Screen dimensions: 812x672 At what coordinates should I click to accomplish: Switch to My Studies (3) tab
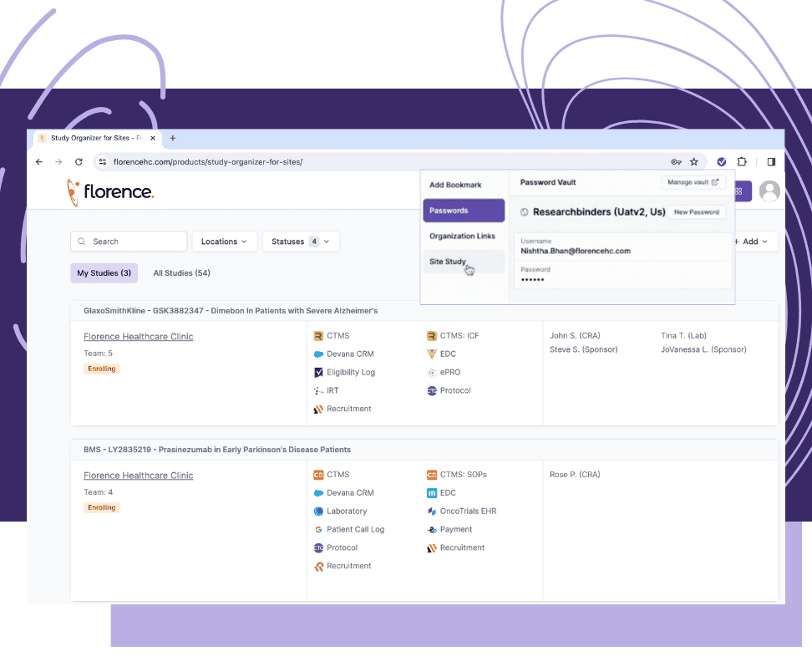(104, 273)
